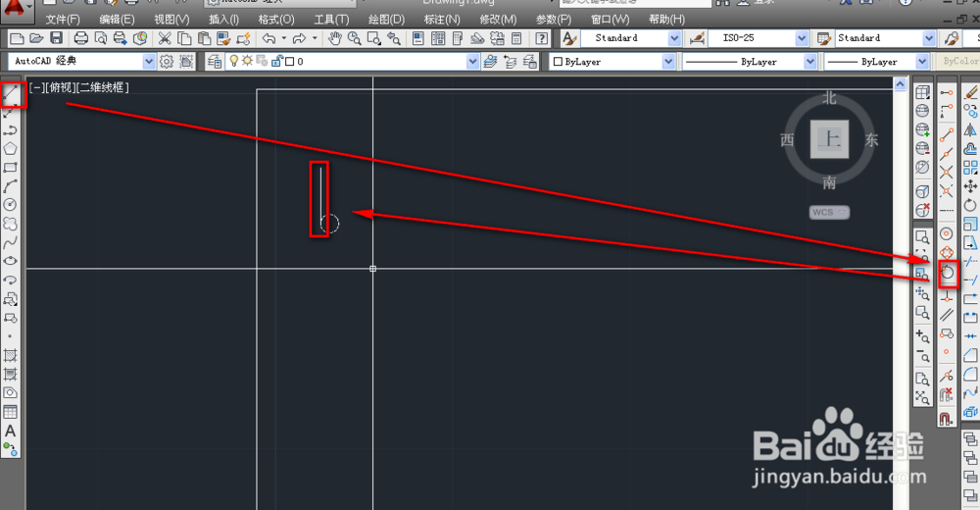The width and height of the screenshot is (980, 510).
Task: Open the 绘图(D) menu
Action: coord(387,20)
